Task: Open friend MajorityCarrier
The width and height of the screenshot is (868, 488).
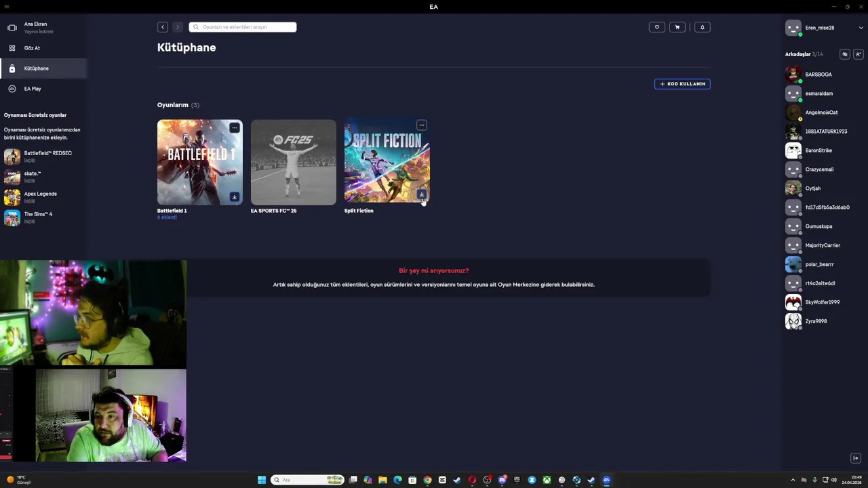Action: (x=824, y=245)
